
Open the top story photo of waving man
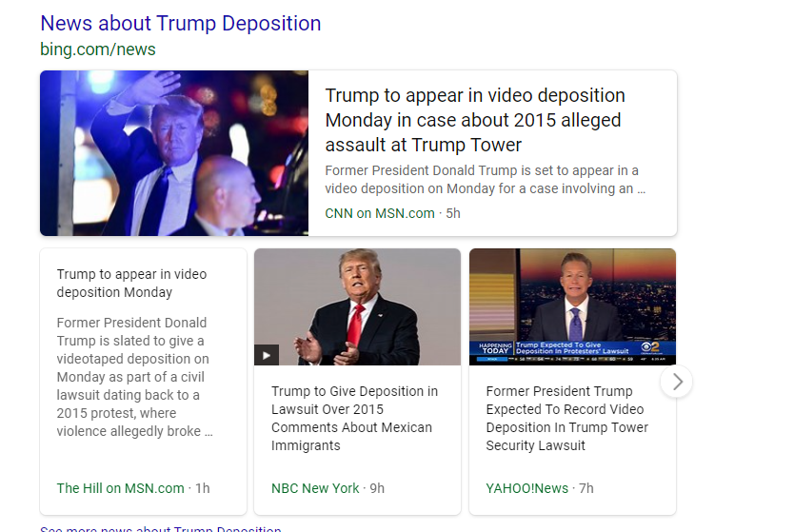(x=174, y=153)
